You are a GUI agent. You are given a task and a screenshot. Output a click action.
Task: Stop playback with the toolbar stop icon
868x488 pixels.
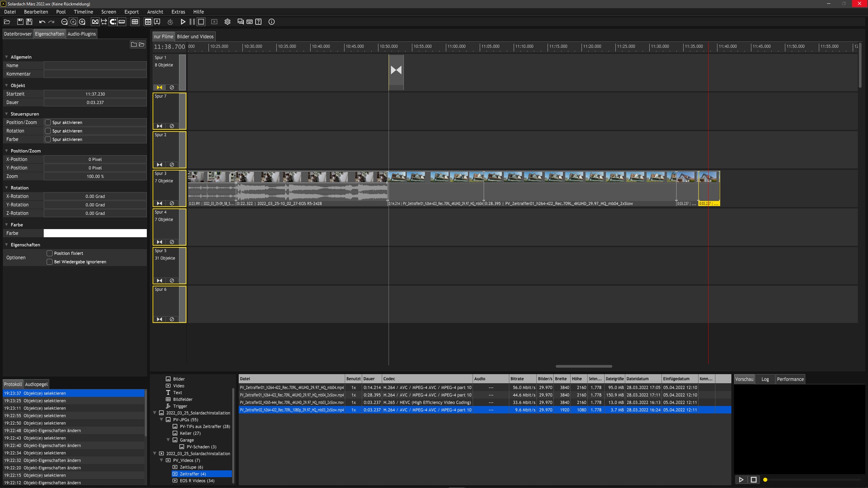coord(201,22)
